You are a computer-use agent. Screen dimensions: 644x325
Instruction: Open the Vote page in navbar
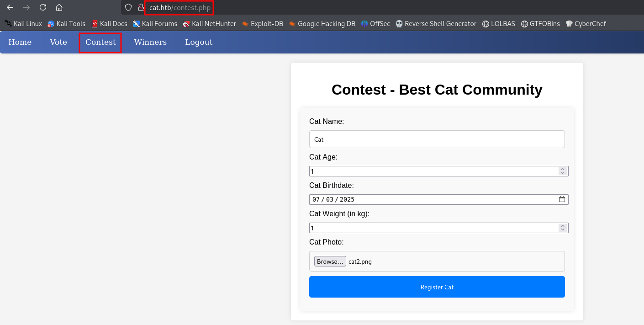click(x=58, y=42)
